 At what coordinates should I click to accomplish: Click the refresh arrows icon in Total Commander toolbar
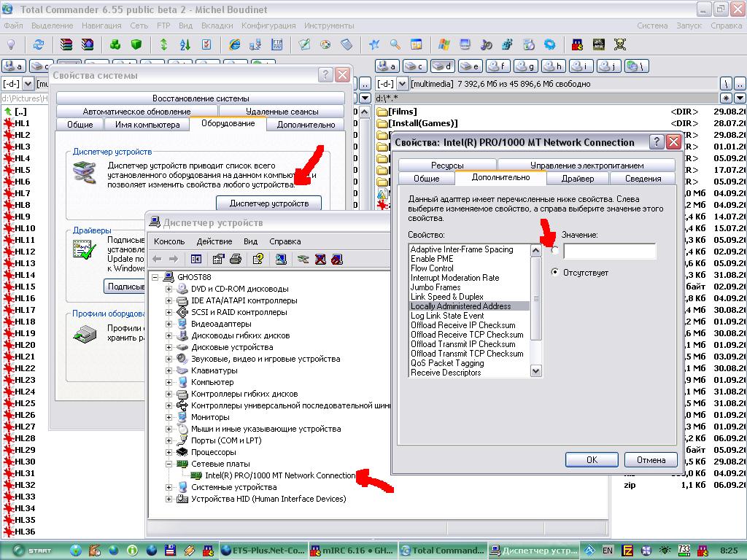click(39, 44)
